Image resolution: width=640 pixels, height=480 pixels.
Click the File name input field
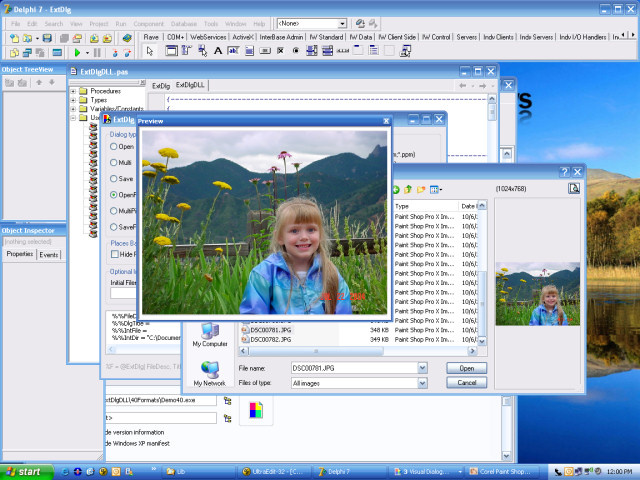[354, 368]
